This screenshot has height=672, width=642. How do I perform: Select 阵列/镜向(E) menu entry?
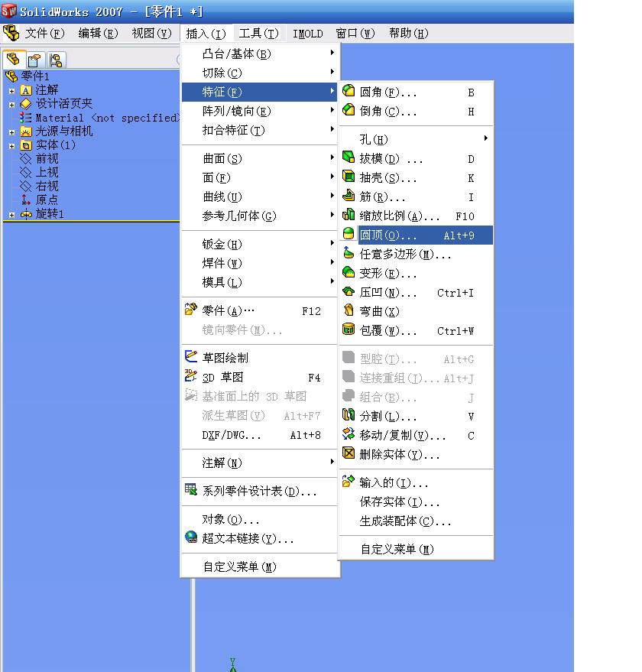(260, 111)
